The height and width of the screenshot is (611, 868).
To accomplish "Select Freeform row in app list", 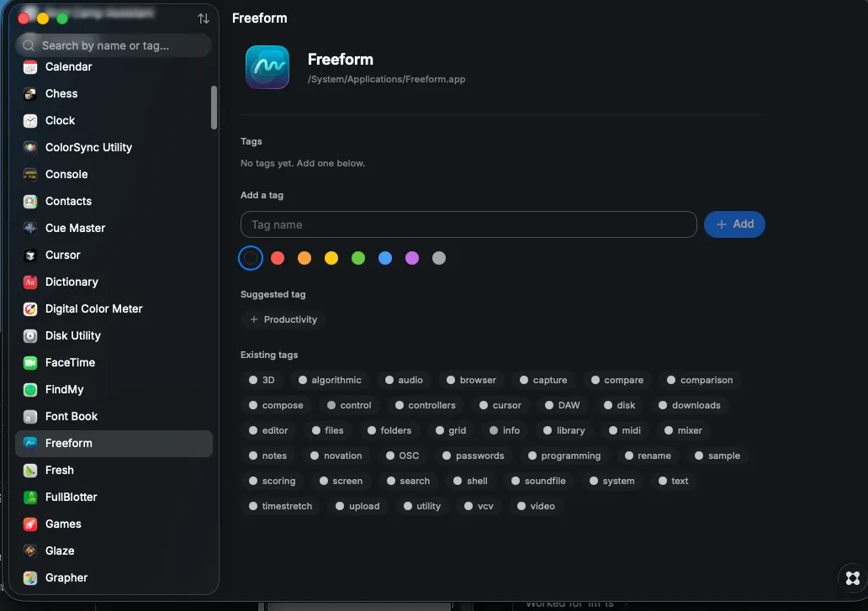I will [x=114, y=444].
